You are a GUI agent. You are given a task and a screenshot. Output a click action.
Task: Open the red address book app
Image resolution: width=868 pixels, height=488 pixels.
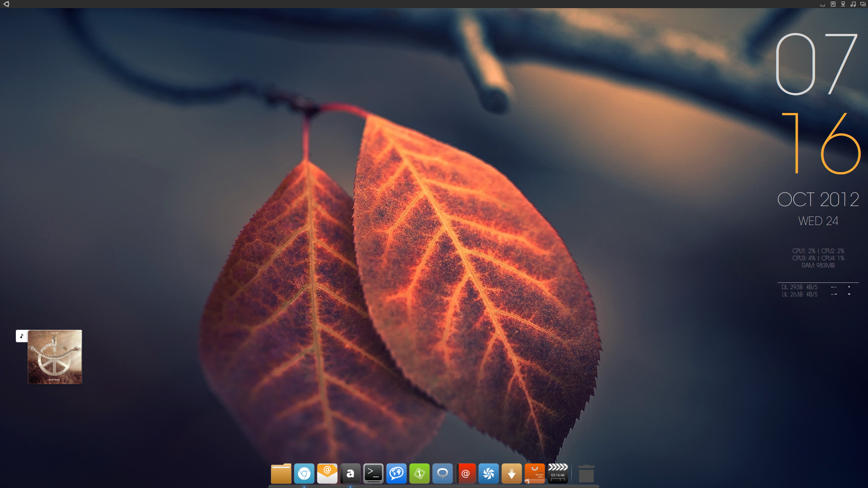[466, 474]
